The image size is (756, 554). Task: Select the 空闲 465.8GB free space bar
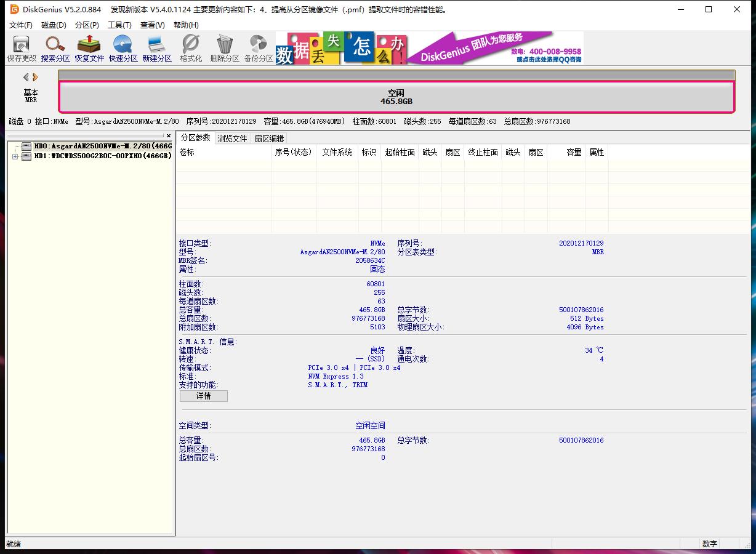[396, 97]
